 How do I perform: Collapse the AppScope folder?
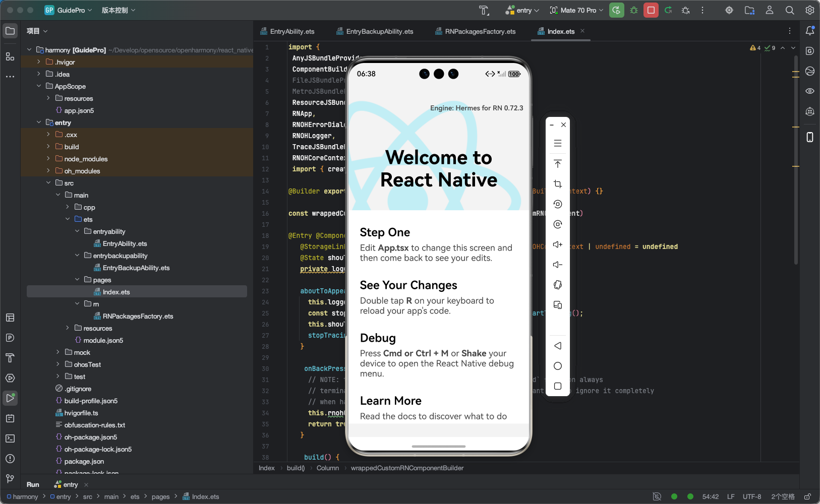point(39,86)
